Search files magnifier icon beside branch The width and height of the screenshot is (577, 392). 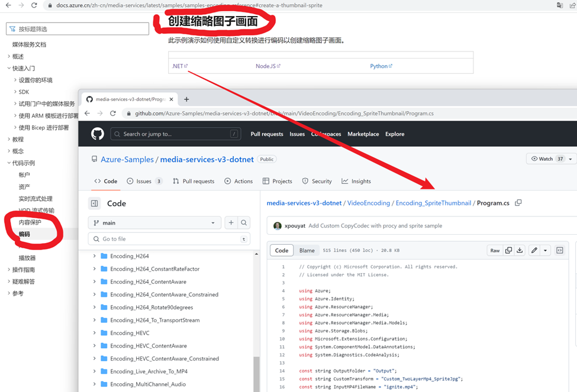(x=244, y=223)
